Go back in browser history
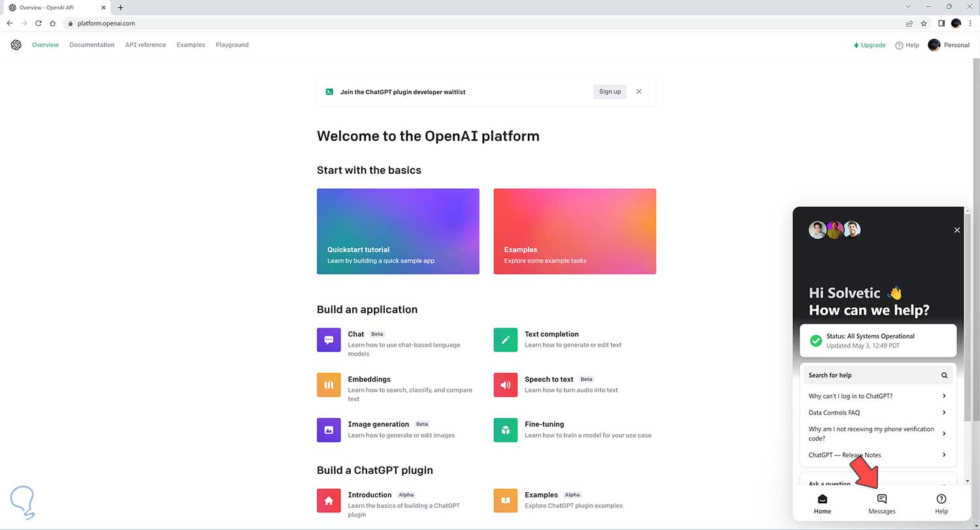 click(10, 23)
